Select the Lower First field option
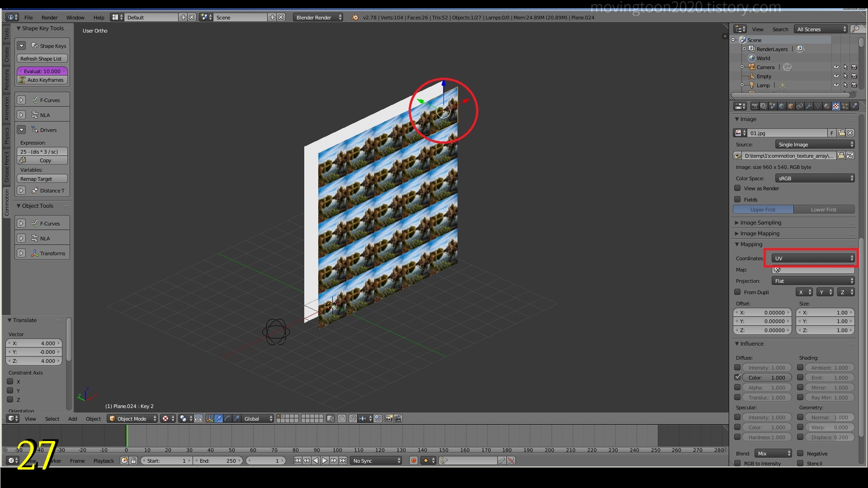The image size is (868, 488). [x=824, y=209]
